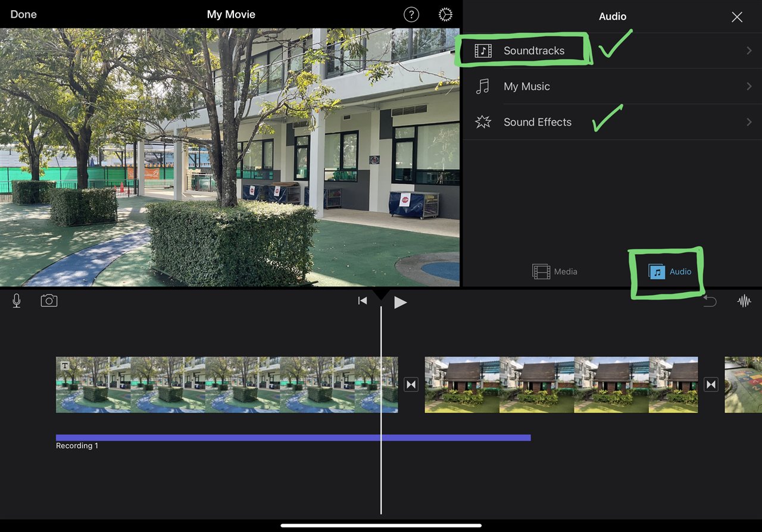Switch to the Audio tab
The width and height of the screenshot is (762, 532).
pos(670,271)
